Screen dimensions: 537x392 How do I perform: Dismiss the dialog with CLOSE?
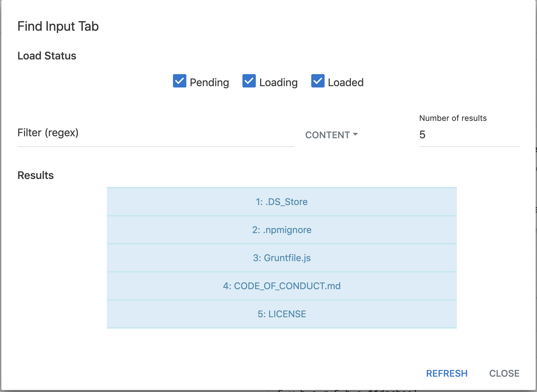pyautogui.click(x=504, y=373)
